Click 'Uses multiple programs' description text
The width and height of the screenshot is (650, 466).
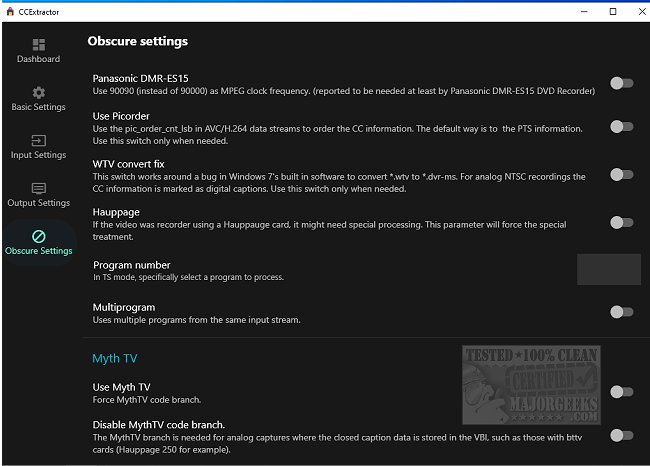pos(196,320)
